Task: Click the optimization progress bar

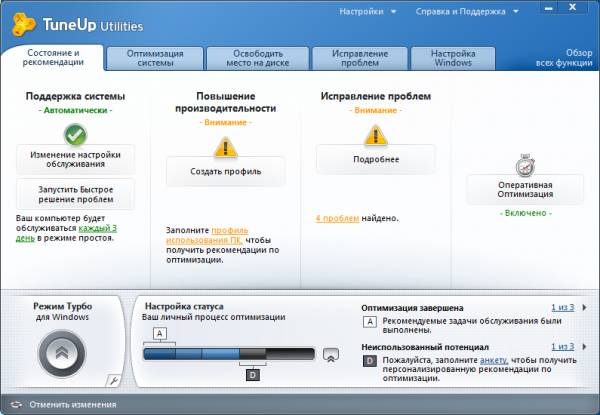Action: click(229, 354)
